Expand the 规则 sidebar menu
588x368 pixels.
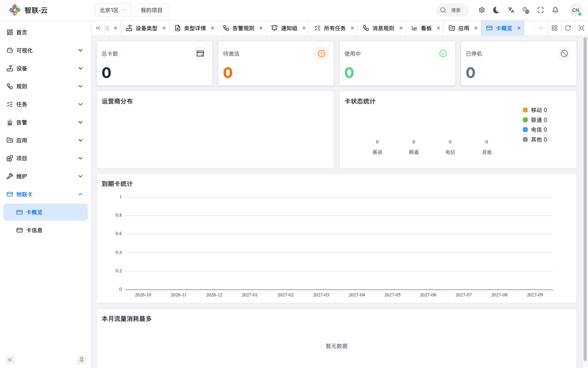[x=45, y=86]
